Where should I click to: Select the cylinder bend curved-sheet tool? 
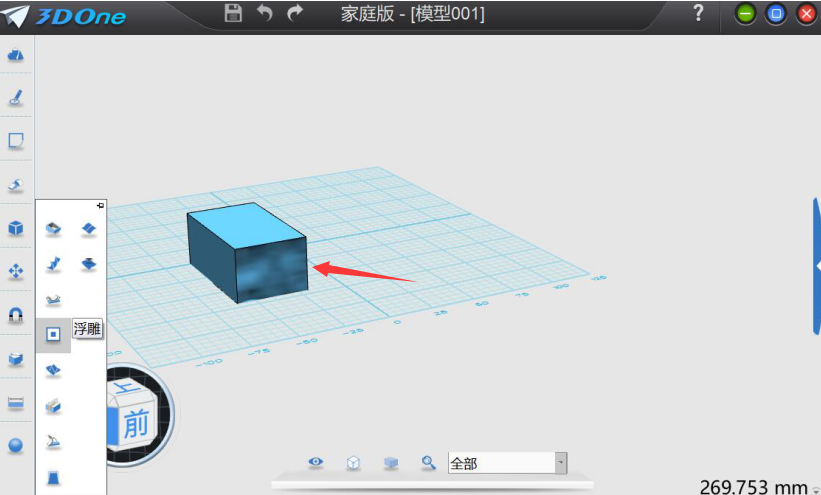tap(53, 443)
